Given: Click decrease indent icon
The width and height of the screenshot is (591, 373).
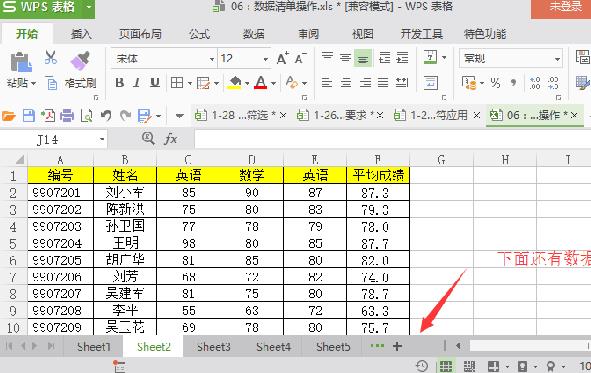Looking at the screenshot, I should [384, 57].
